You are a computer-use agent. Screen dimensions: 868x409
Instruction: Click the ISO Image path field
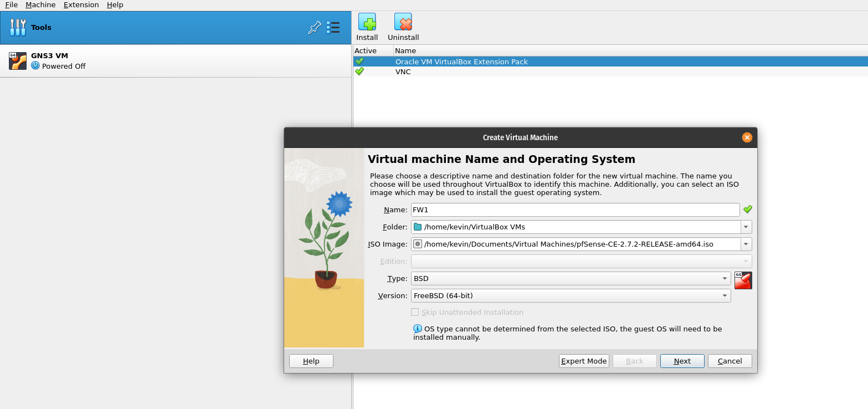point(576,244)
